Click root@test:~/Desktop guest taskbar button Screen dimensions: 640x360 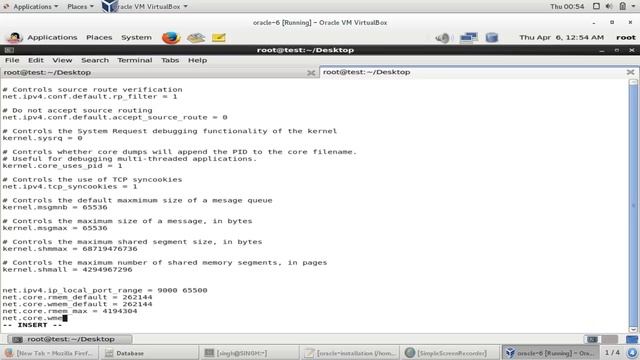[70, 339]
